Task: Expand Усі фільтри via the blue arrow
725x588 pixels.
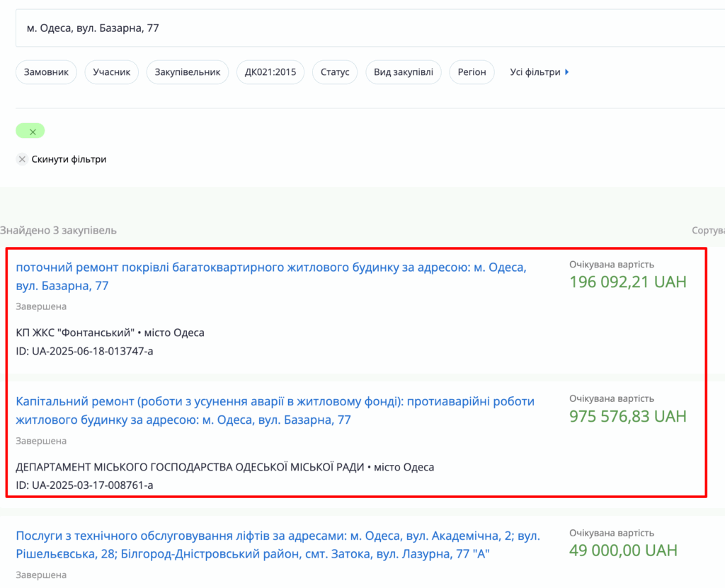Action: pos(566,72)
